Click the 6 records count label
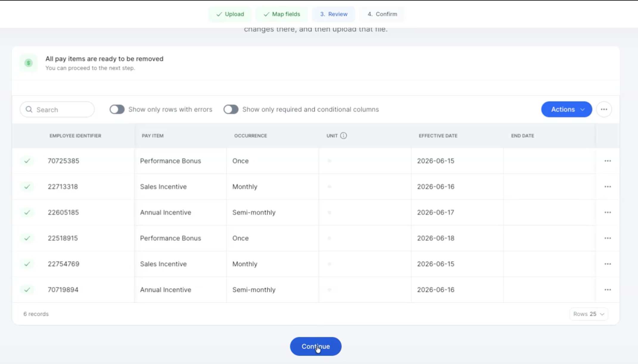The image size is (638, 364). (36, 314)
